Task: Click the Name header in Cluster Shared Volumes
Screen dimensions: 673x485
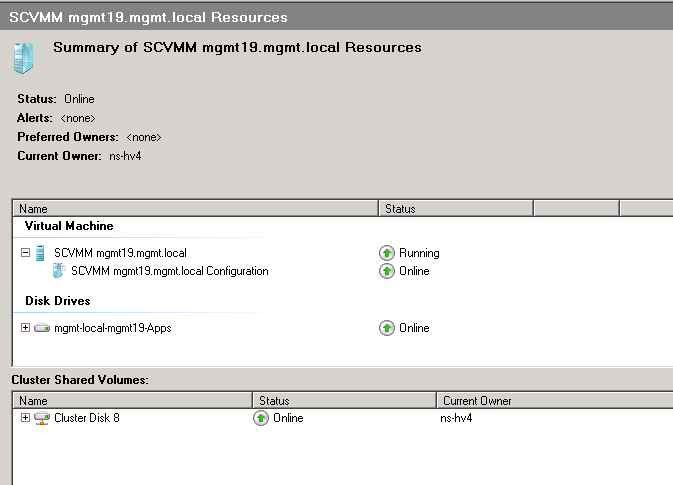Action: 132,400
